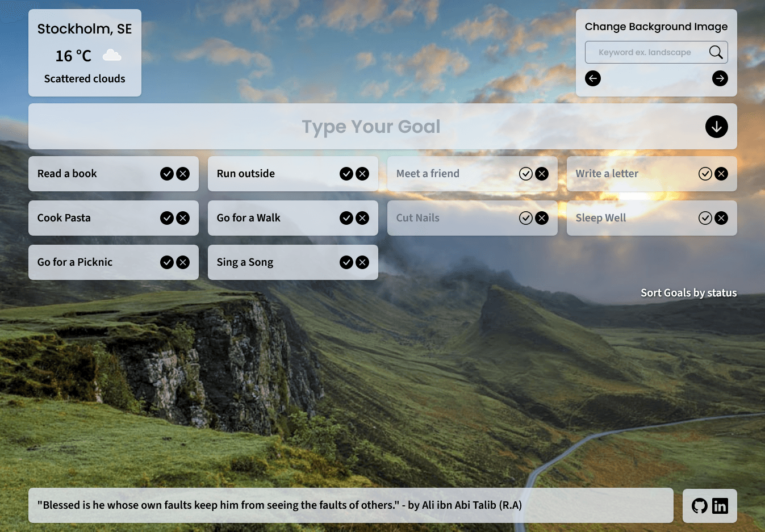This screenshot has height=532, width=765.
Task: Click the search magnifier icon for background image
Action: 716,52
